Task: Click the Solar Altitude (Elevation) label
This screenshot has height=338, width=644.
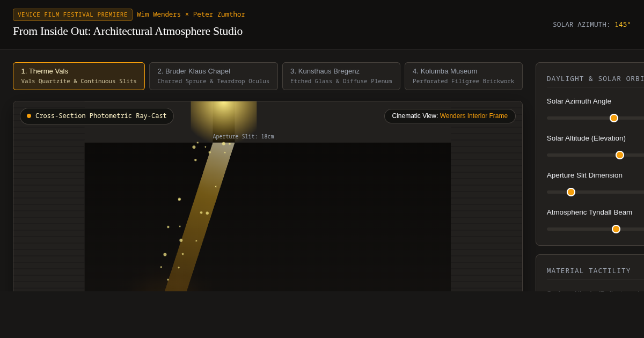Action: (586, 138)
